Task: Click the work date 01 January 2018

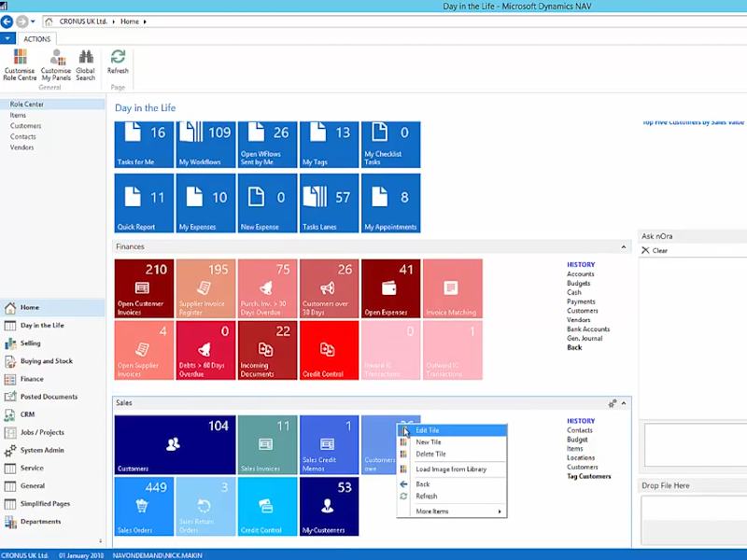Action: click(x=81, y=555)
